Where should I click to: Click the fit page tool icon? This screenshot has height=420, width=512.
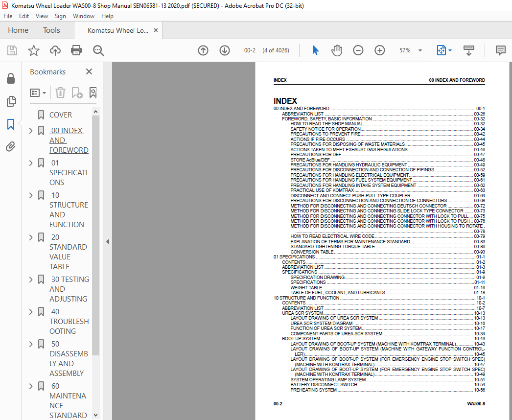point(441,50)
